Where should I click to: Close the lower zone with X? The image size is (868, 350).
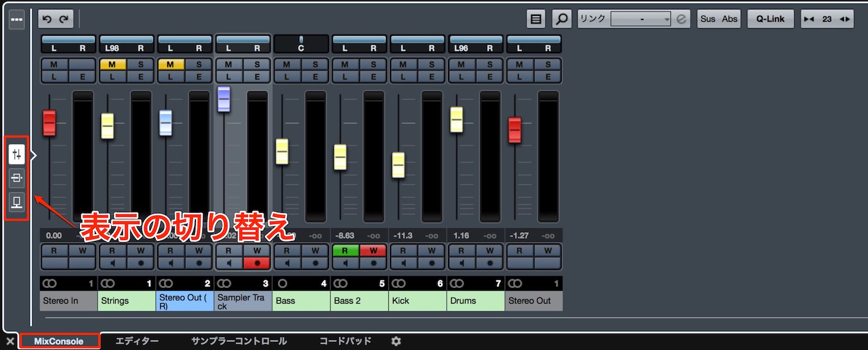point(10,341)
